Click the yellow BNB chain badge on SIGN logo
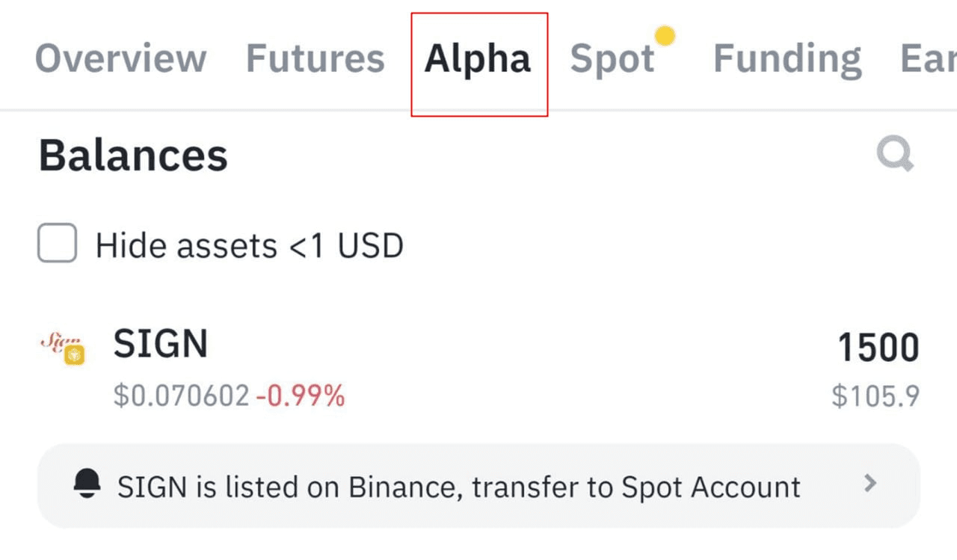Image resolution: width=957 pixels, height=560 pixels. tap(74, 356)
